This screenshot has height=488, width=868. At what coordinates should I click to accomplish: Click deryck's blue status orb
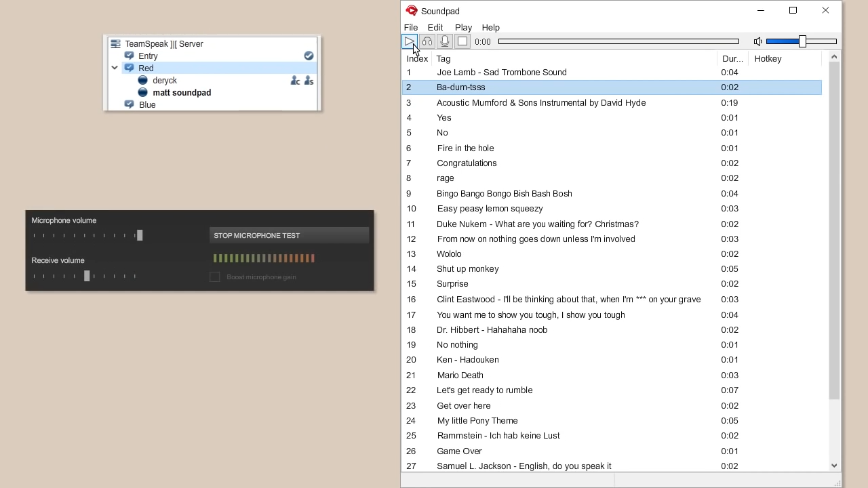(143, 81)
